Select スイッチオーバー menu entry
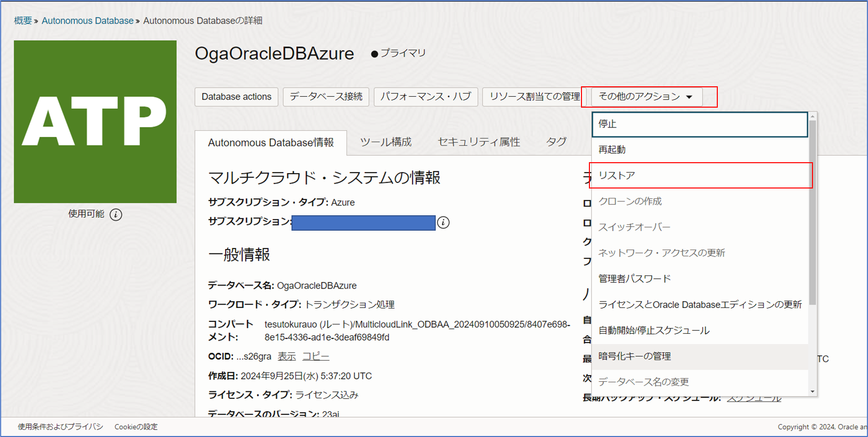Viewport: 868px width, 437px height. (700, 227)
